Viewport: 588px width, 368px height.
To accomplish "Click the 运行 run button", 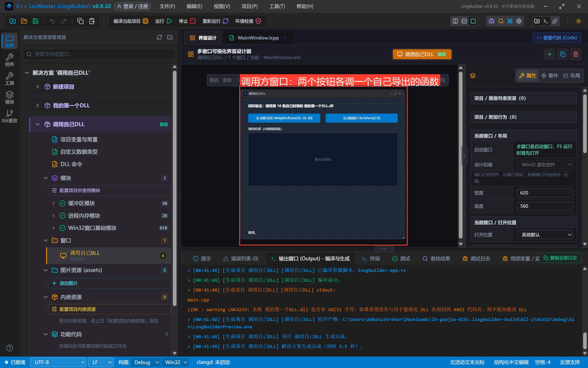I will tap(163, 21).
